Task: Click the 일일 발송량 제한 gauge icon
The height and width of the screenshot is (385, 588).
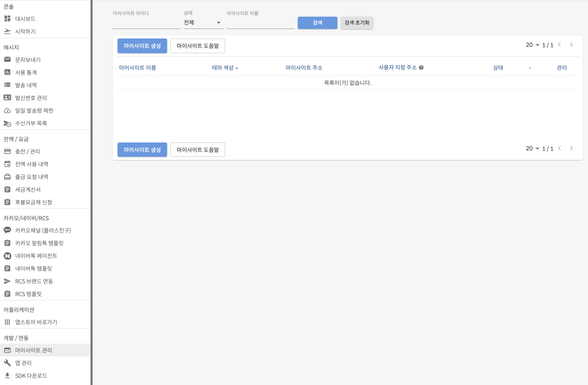Action: tap(7, 111)
